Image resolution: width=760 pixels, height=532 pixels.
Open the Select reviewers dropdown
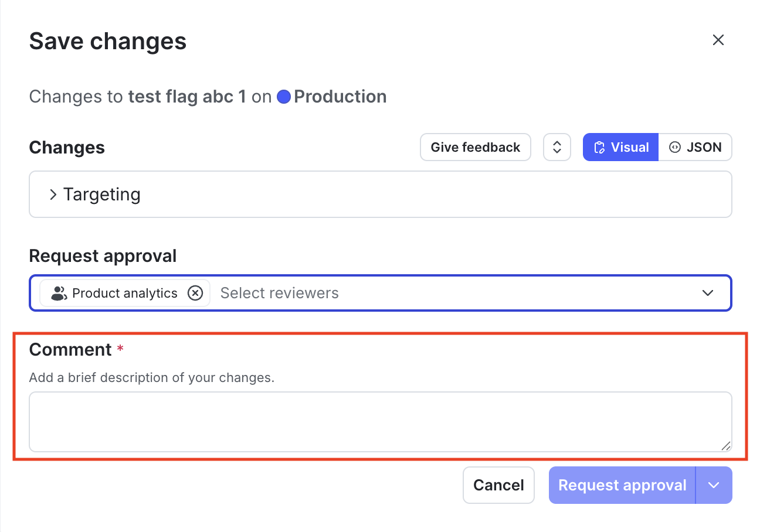coord(708,293)
